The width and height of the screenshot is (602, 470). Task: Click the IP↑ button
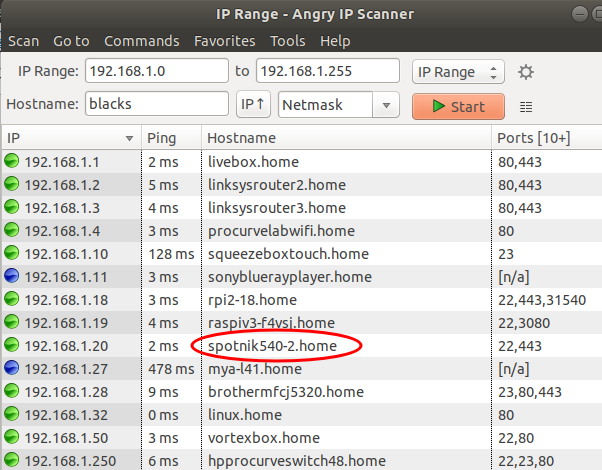[253, 104]
